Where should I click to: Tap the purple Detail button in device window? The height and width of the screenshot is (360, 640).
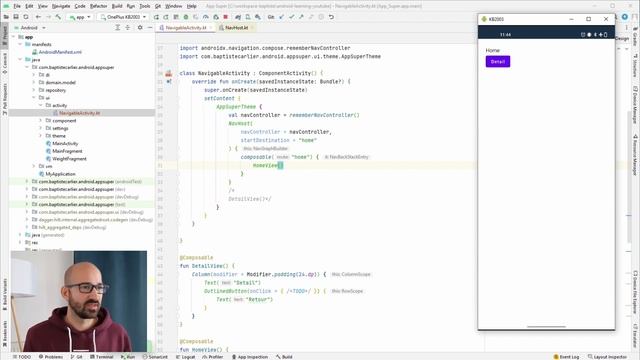coord(498,62)
